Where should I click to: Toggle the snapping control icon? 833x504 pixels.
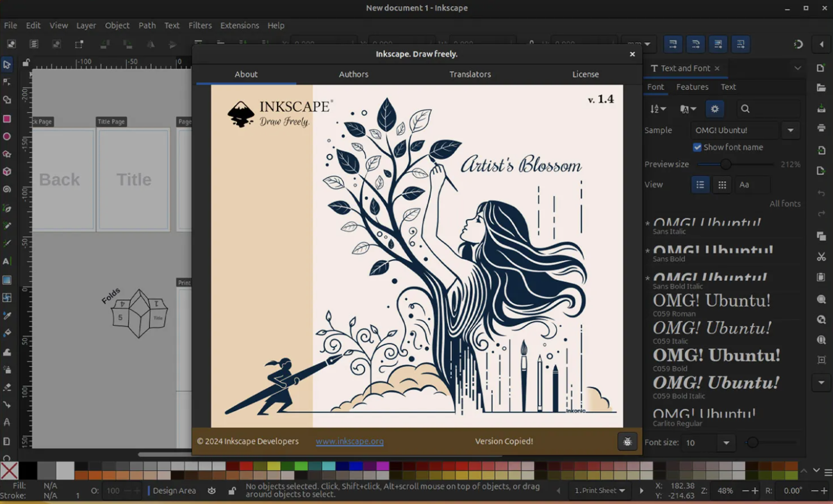point(799,44)
